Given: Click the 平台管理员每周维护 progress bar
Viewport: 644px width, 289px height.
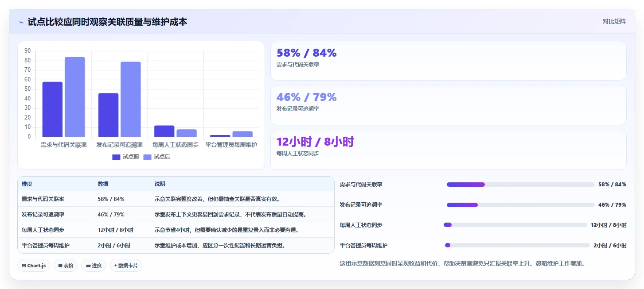Looking at the screenshot, I should click(x=517, y=245).
